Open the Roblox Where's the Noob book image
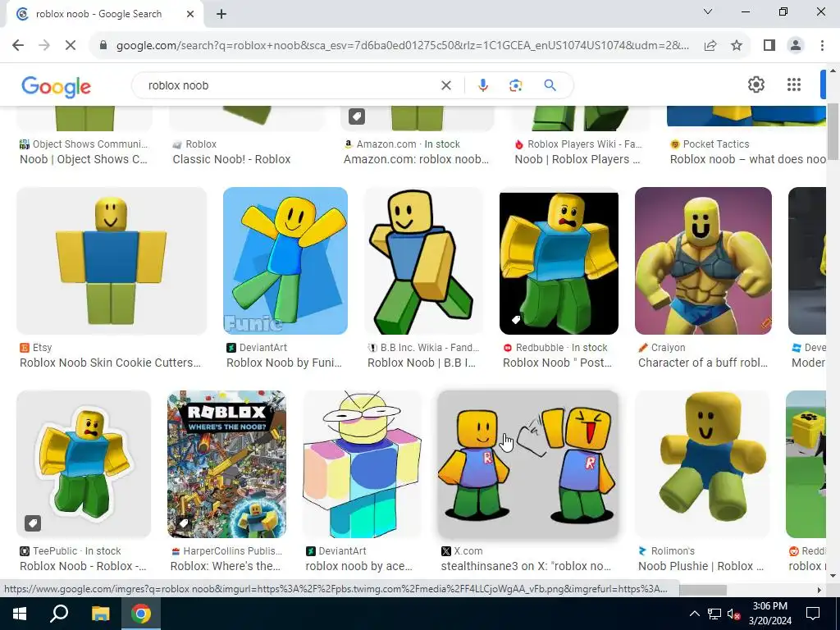 click(x=226, y=464)
